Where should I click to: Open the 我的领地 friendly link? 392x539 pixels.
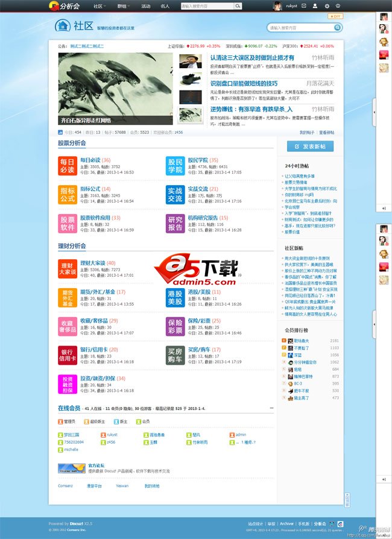[x=151, y=486]
